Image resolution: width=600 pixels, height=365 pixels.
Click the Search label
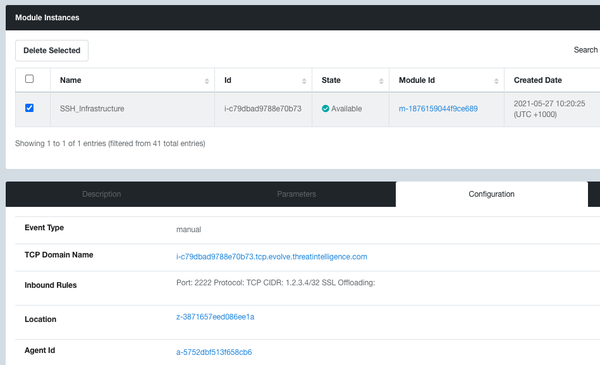click(585, 50)
